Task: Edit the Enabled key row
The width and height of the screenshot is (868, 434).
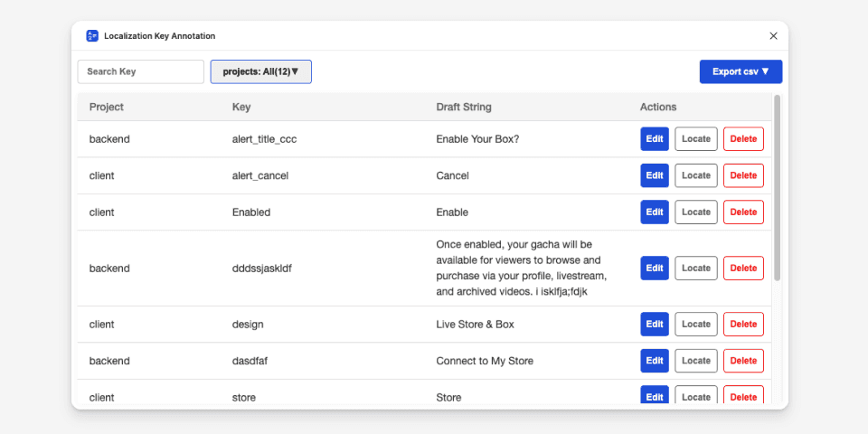Action: [655, 212]
